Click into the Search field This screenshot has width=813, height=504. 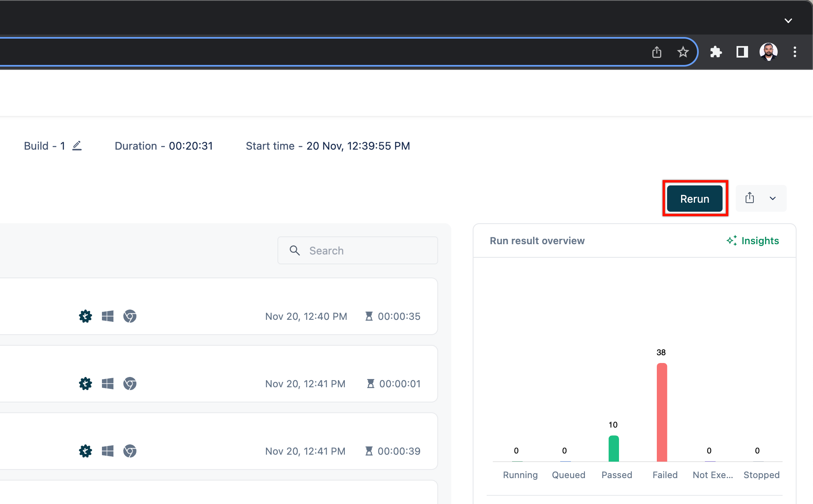point(358,250)
